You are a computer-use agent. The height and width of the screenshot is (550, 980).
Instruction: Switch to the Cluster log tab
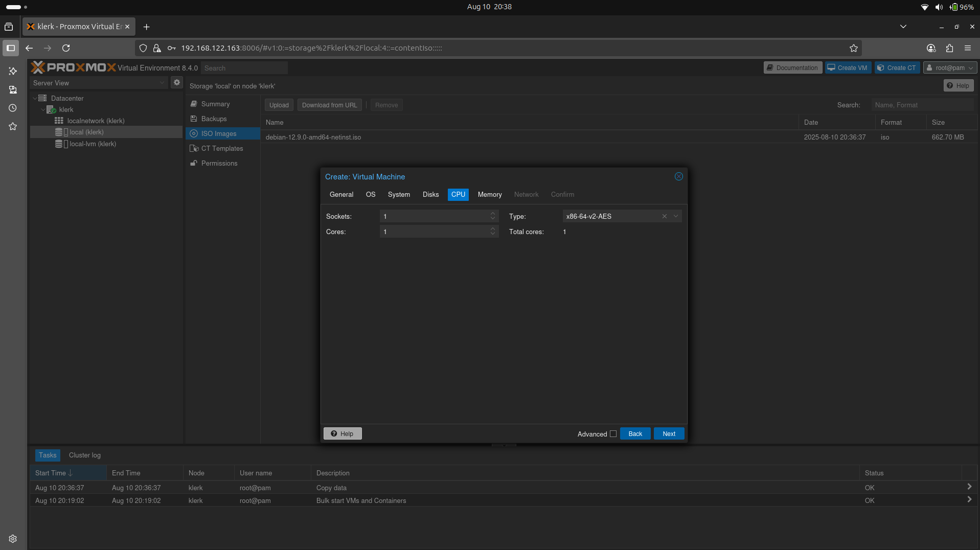(x=84, y=455)
